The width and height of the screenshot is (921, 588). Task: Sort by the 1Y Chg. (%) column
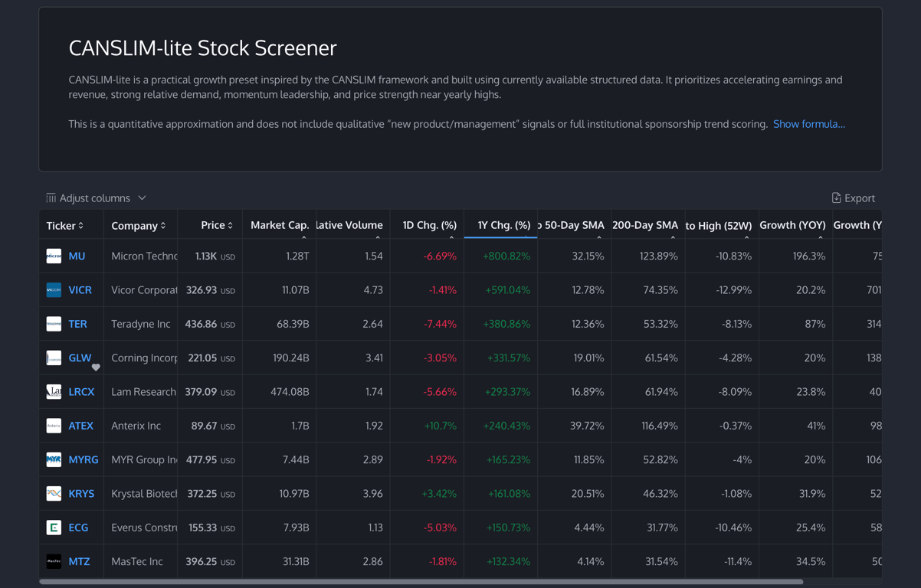click(504, 225)
